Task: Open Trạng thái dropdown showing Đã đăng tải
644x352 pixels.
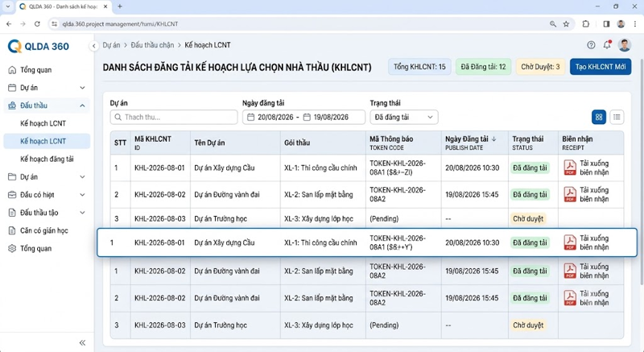Action: coord(404,117)
